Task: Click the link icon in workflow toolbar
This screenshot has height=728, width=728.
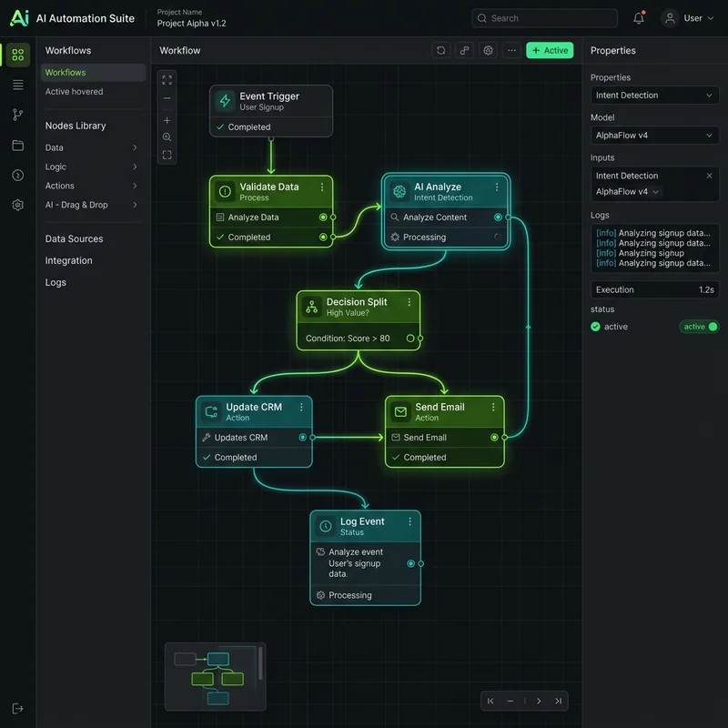Action: coord(464,50)
